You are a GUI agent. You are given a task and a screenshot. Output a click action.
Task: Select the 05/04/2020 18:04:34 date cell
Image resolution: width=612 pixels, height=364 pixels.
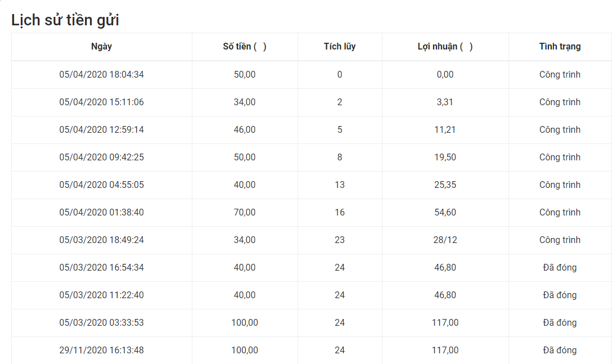[x=101, y=74]
